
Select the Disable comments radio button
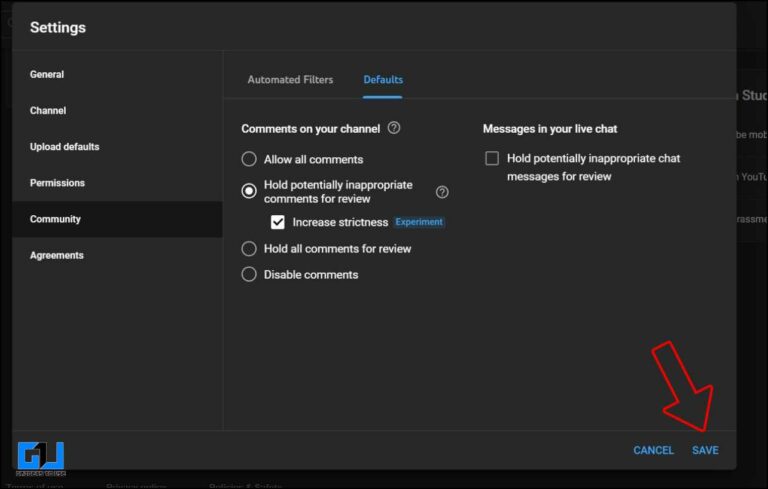(249, 274)
